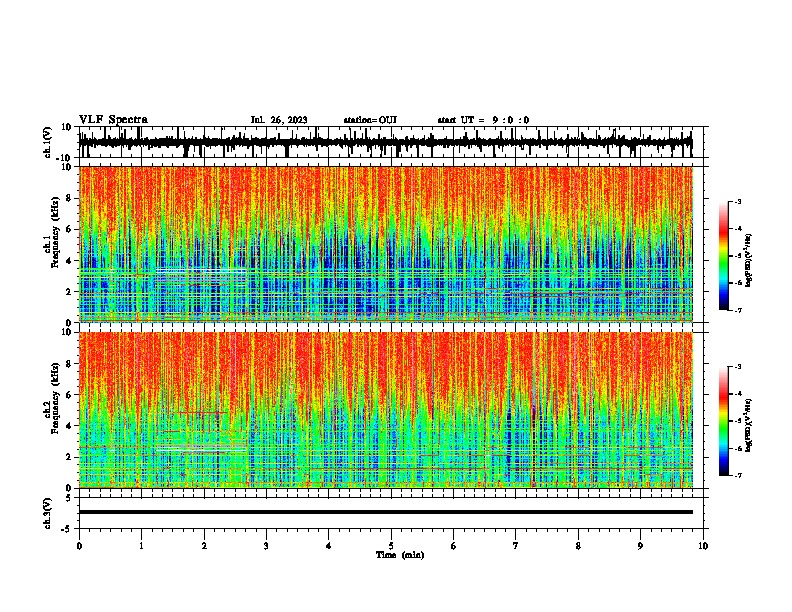Click the log(PSD) label beside ch.2 colorbar
This screenshot has width=792, height=612.
coord(748,425)
